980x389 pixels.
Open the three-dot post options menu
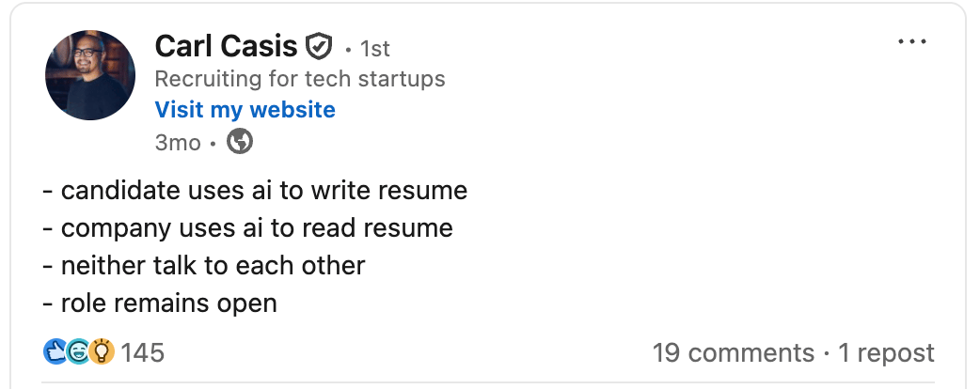coord(912,42)
